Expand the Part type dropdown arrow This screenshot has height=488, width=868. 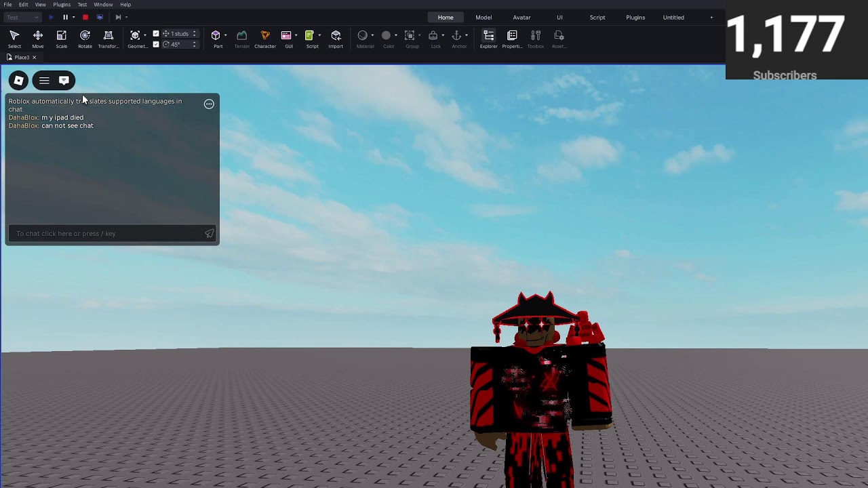tap(225, 35)
